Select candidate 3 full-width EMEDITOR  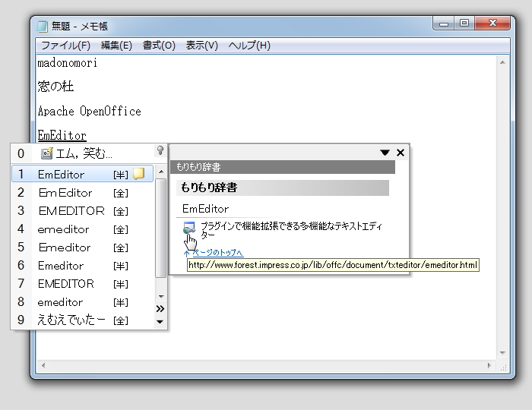pos(83,211)
